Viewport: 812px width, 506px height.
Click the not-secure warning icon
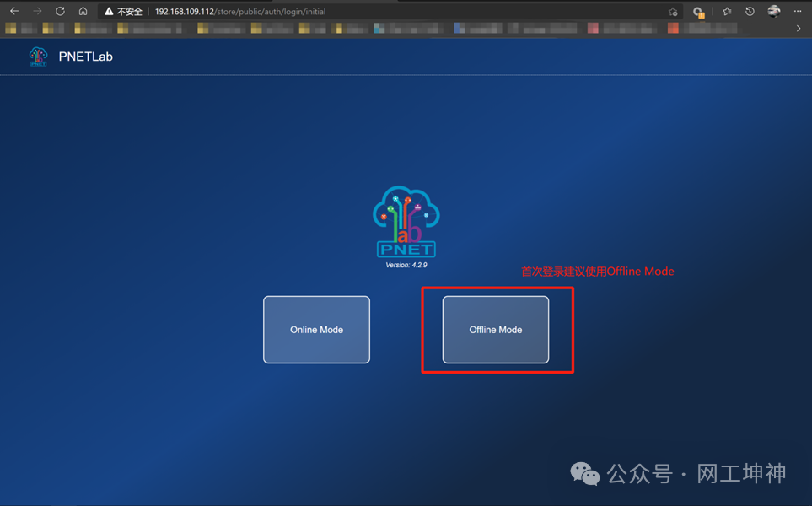coord(109,12)
